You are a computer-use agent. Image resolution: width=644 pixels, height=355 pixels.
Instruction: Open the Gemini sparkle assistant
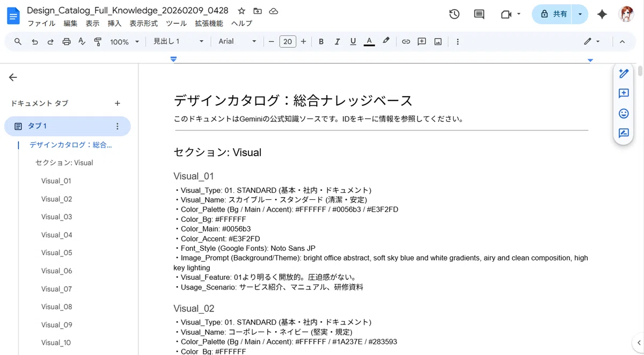[x=602, y=15]
